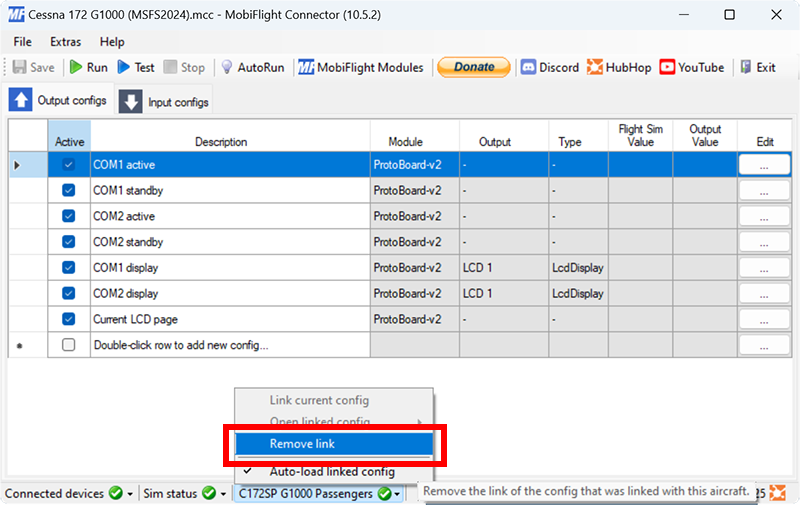Screen dimensions: 800x505
Task: Click the Test play icon
Action: click(x=123, y=67)
